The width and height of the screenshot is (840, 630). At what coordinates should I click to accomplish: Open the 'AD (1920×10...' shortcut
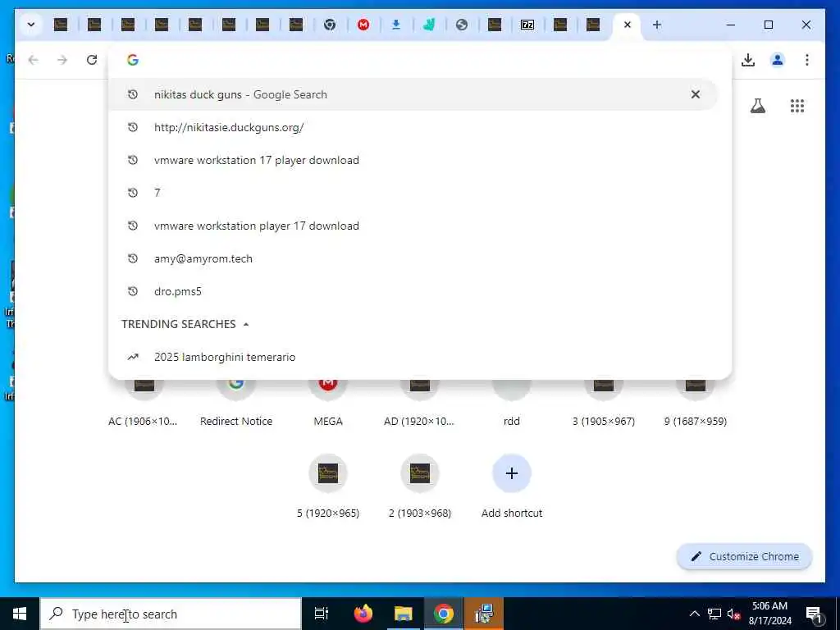coord(419,402)
